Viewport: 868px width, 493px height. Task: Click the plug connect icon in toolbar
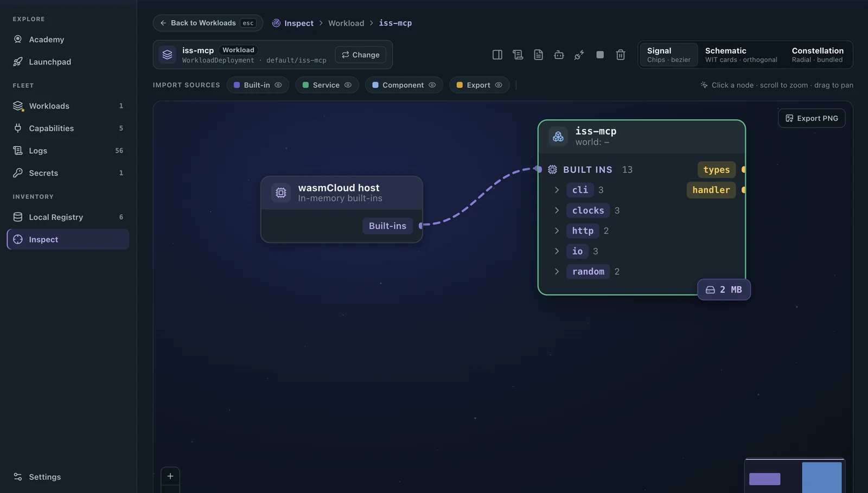pyautogui.click(x=579, y=55)
